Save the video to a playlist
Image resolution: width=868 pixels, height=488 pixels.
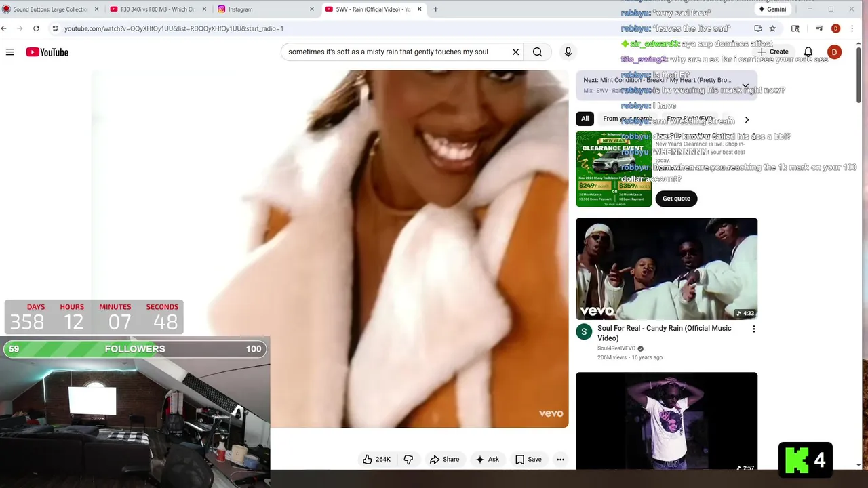[x=528, y=460]
